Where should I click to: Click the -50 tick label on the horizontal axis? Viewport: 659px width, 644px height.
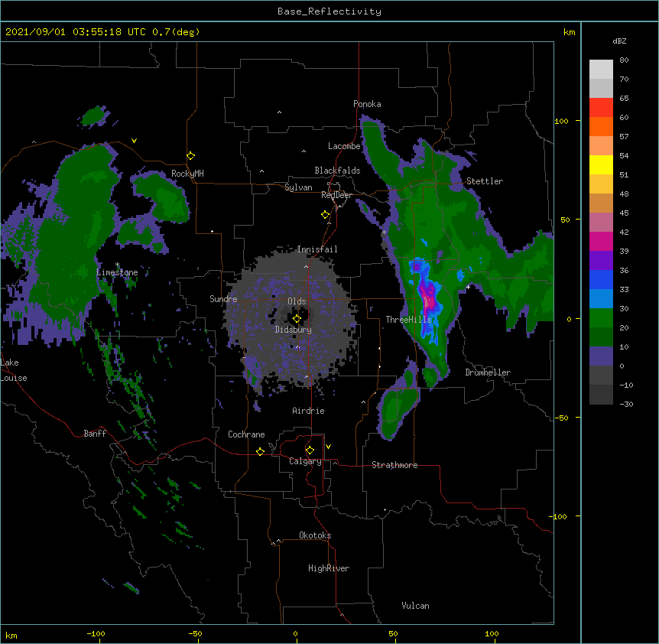(195, 633)
